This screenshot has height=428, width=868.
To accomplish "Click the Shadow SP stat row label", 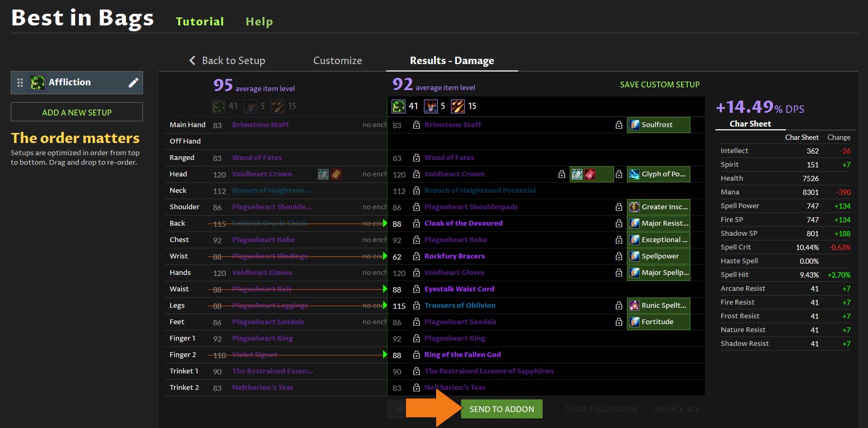I will pos(739,234).
